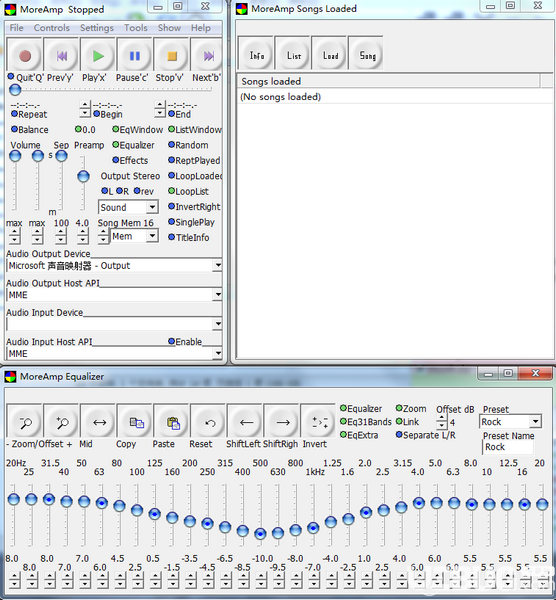Expand the Audio Output Device dropdown

tap(218, 265)
